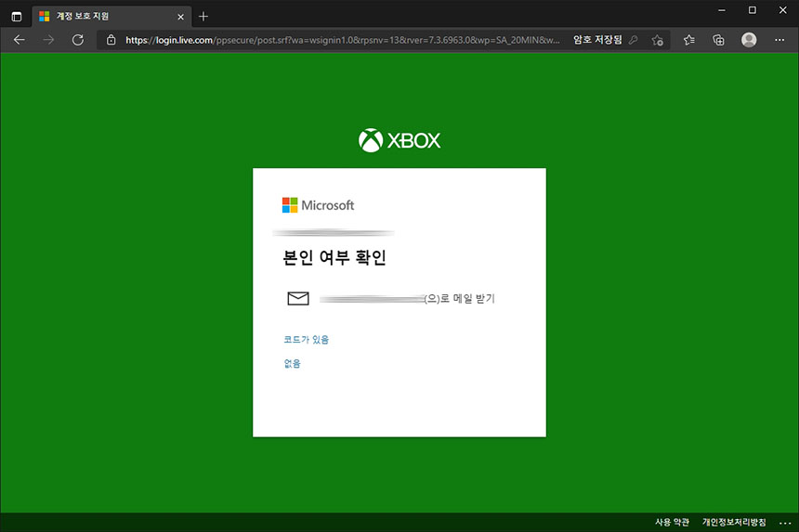Select the 계정 보호 지원 tab
799x532 pixels.
(111, 17)
